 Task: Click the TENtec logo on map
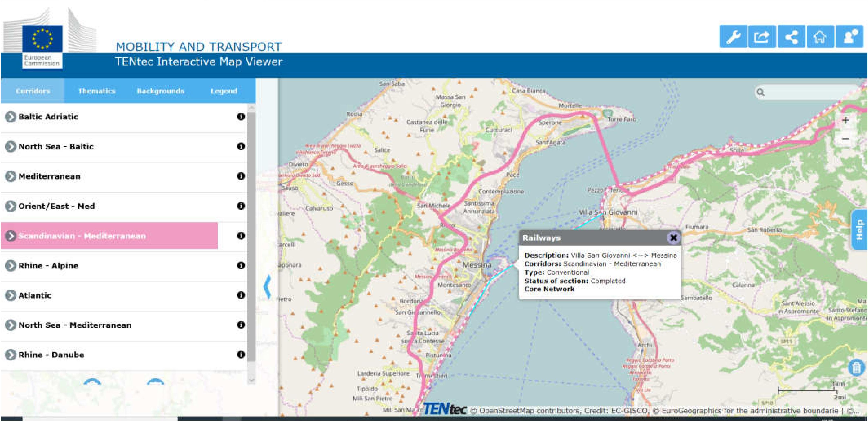(445, 409)
